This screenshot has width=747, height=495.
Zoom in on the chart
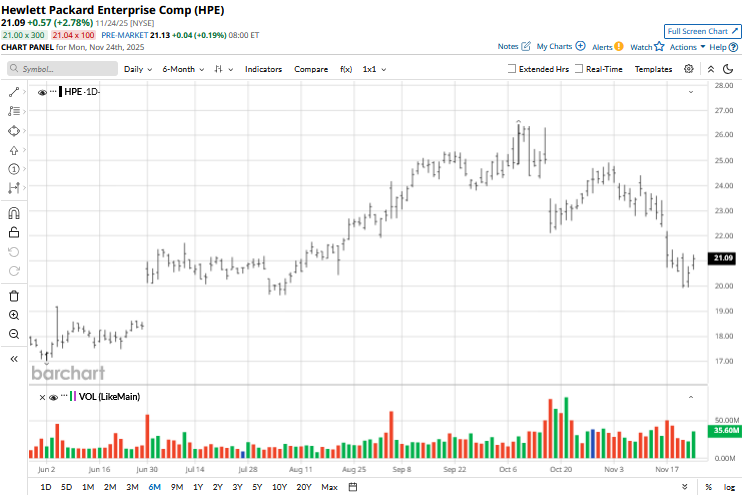pyautogui.click(x=14, y=315)
